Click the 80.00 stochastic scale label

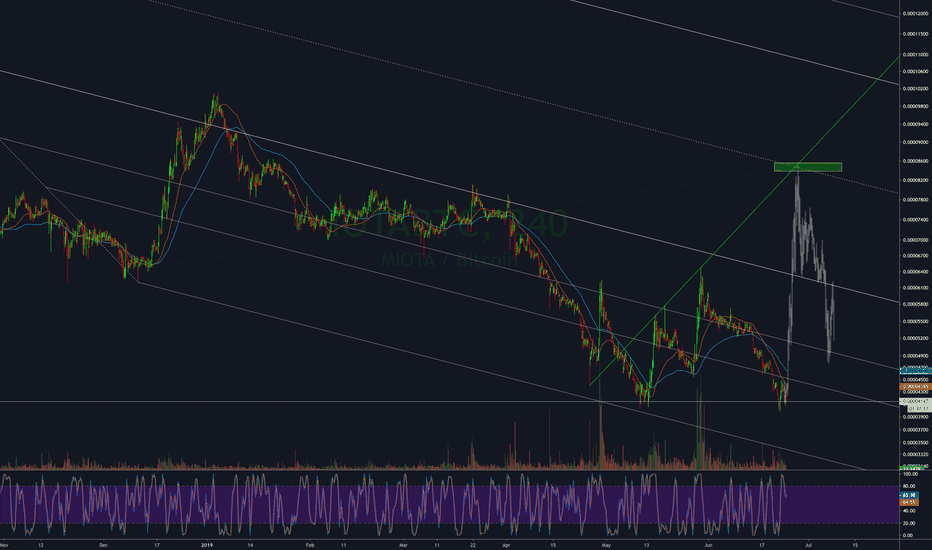909,486
